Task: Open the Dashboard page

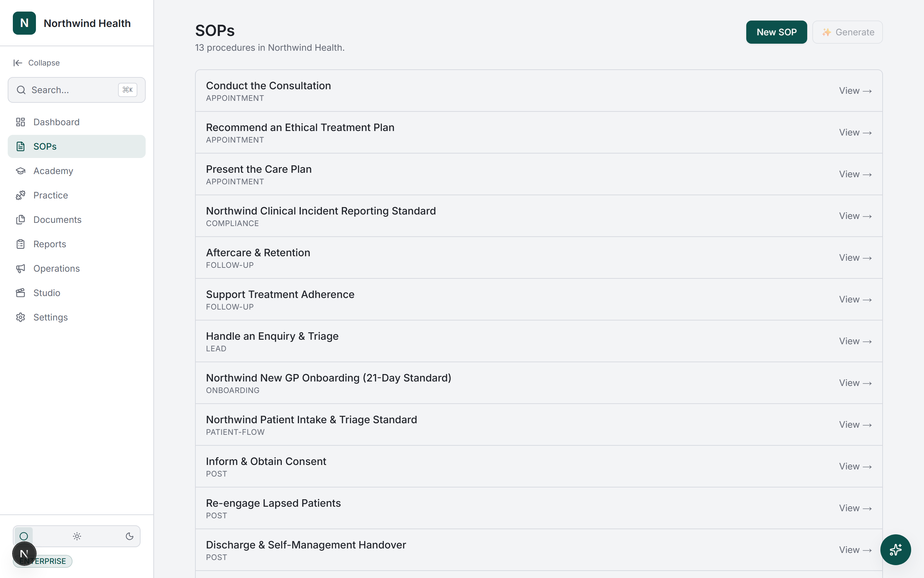Action: (76, 122)
